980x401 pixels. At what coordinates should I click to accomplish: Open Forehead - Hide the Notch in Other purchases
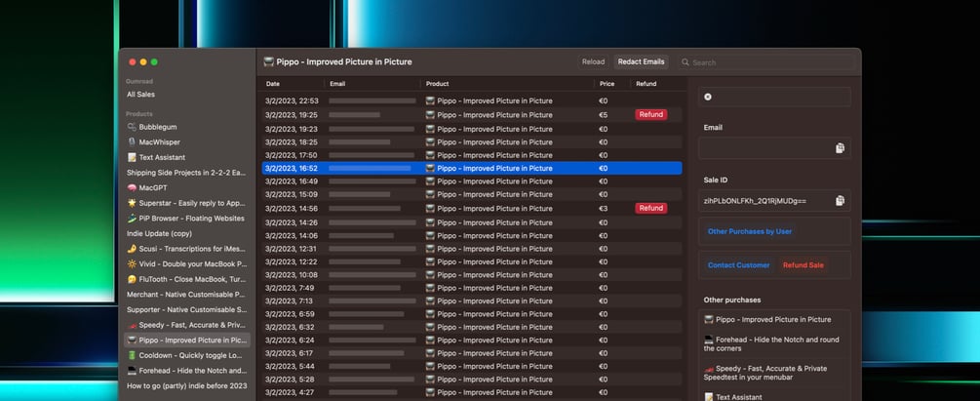click(x=775, y=344)
